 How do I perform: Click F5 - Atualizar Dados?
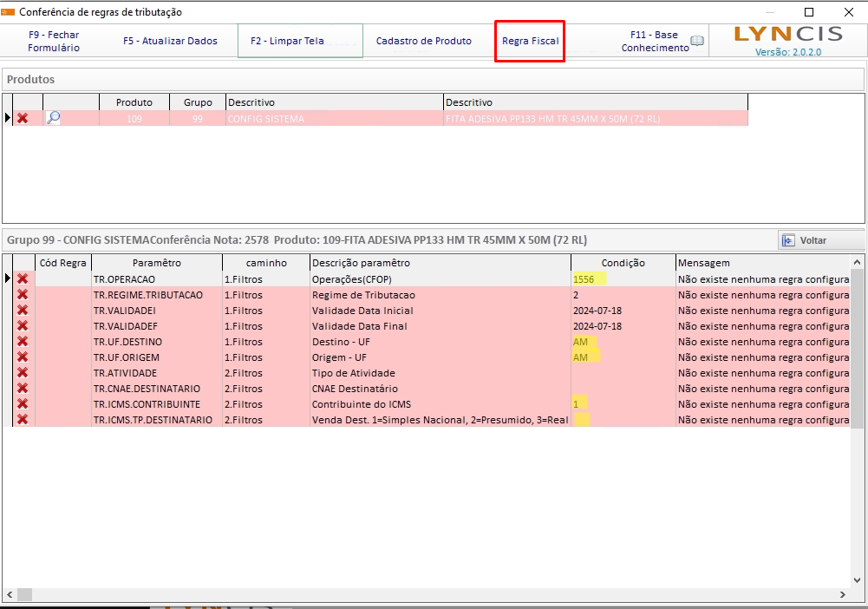170,41
